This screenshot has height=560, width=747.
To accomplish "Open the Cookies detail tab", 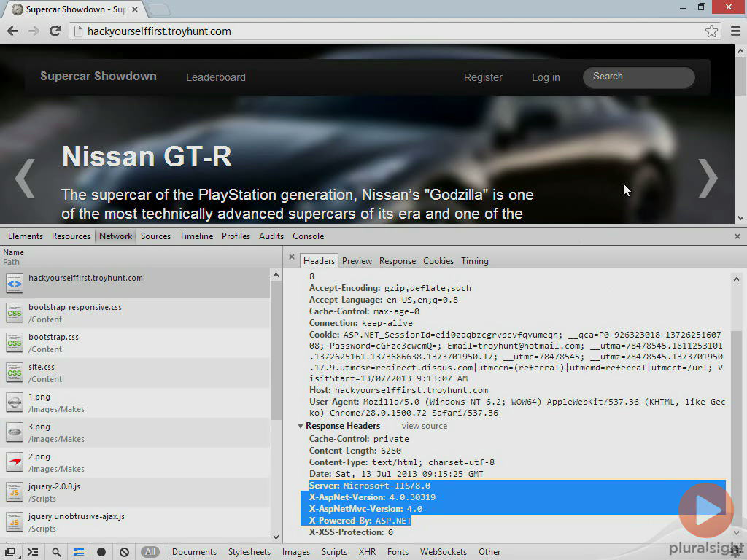I will [438, 261].
